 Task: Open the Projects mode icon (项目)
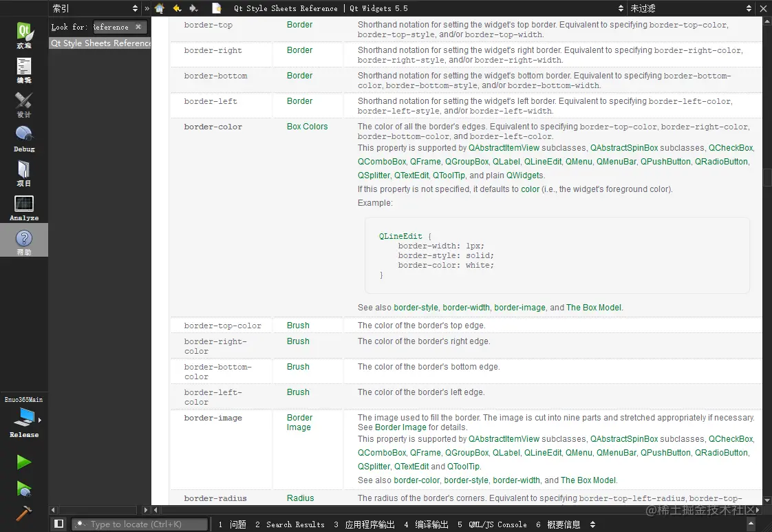(x=24, y=173)
